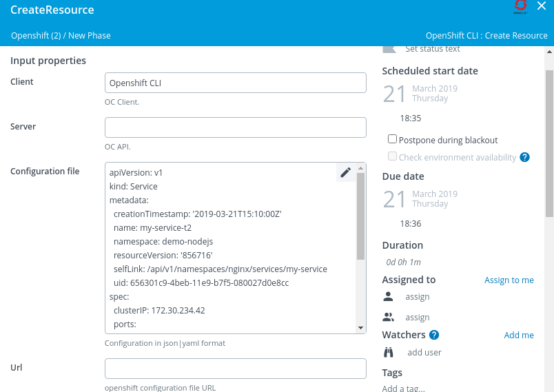This screenshot has height=392, width=554.
Task: Open the Due date picker
Action: click(420, 199)
